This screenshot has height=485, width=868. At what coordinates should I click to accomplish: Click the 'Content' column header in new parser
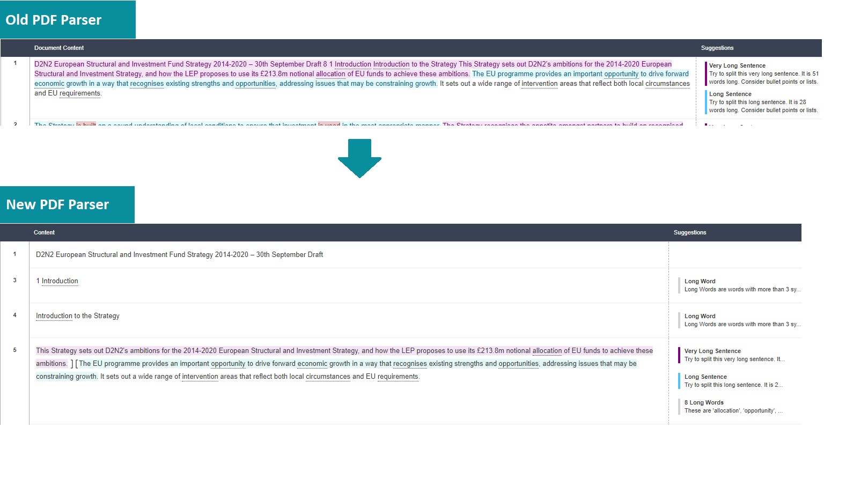(x=44, y=232)
